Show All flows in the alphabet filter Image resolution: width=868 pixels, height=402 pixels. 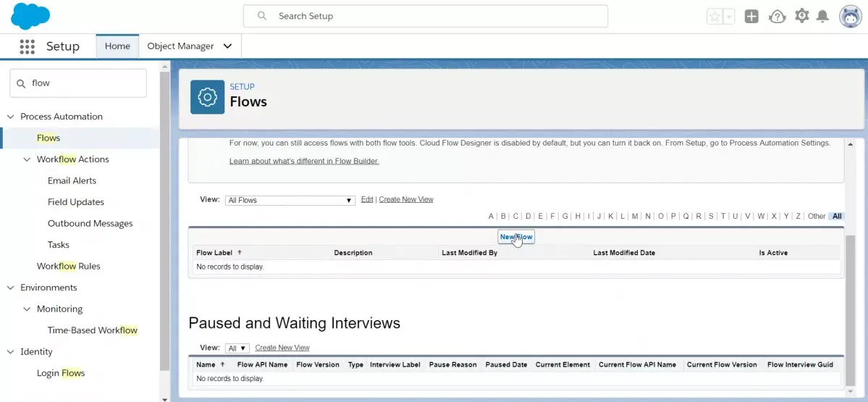point(837,216)
